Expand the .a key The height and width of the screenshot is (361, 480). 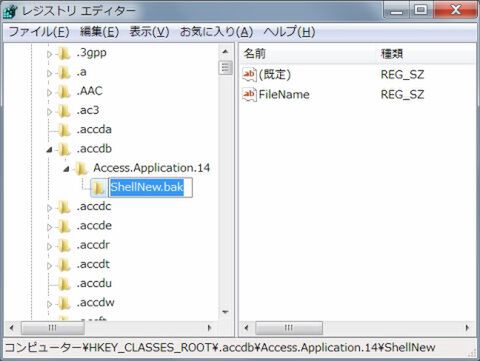click(x=49, y=73)
